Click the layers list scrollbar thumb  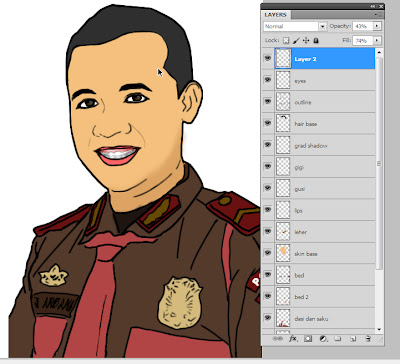pos(379,163)
